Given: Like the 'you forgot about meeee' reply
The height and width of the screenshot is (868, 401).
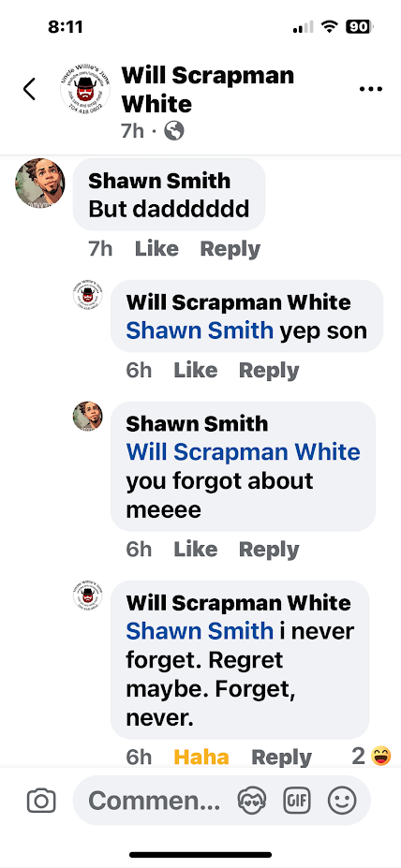Looking at the screenshot, I should (196, 549).
